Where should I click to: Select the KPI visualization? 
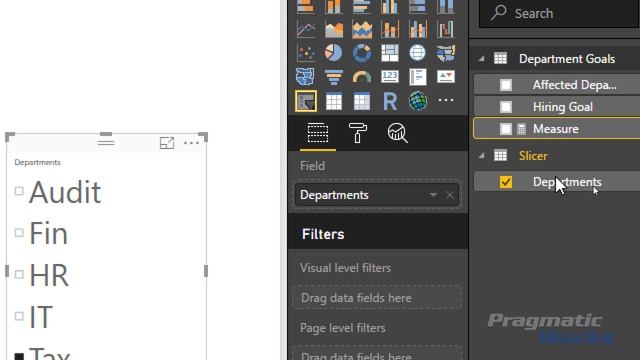pos(445,77)
